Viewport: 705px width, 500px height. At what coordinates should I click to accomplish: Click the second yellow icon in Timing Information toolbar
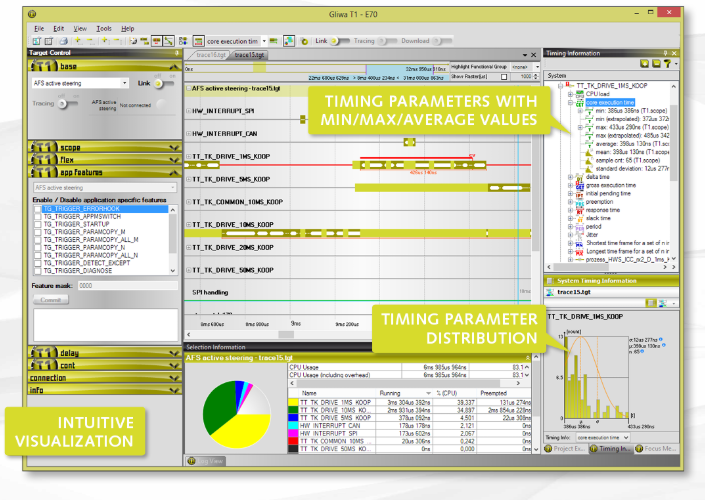click(656, 64)
